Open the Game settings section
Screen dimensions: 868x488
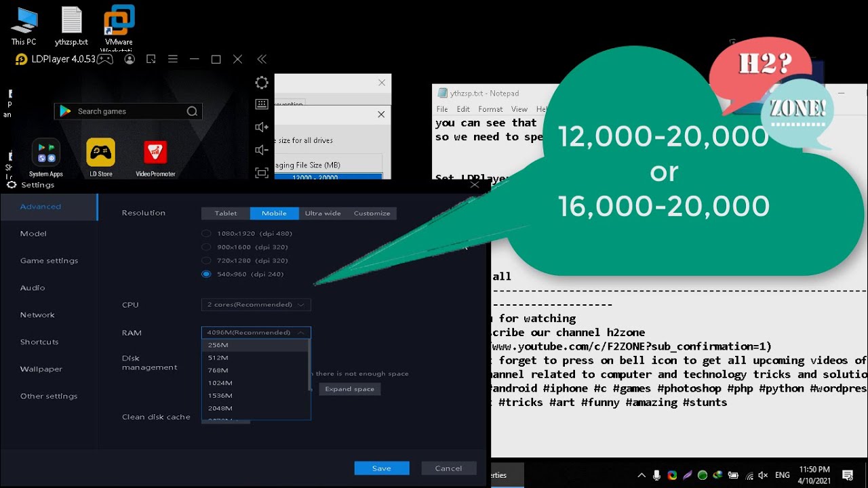(x=49, y=260)
